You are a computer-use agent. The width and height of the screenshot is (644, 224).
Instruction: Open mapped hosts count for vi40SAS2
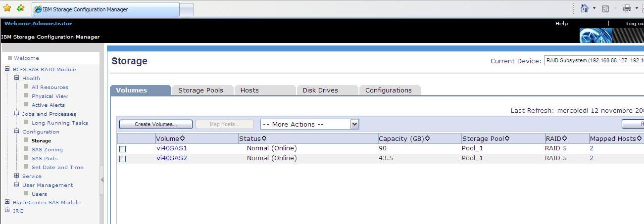click(592, 158)
